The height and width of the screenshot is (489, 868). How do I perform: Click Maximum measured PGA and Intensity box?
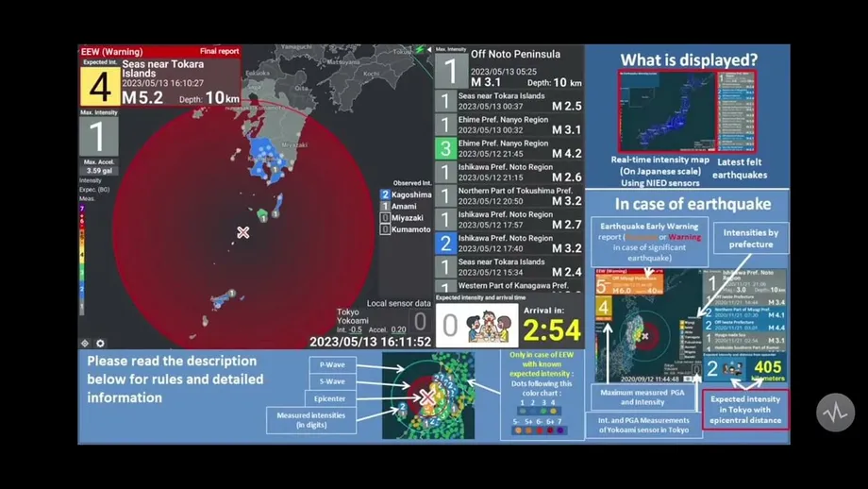pyautogui.click(x=643, y=397)
